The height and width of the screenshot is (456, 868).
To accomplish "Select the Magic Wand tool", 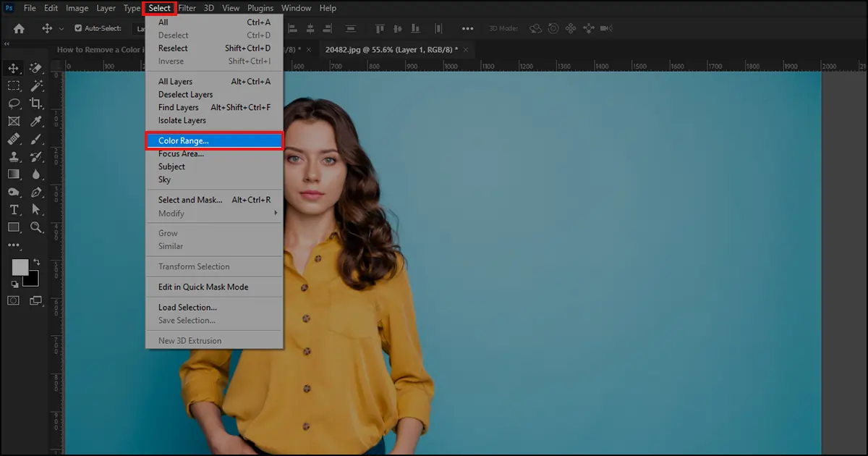I will click(36, 85).
